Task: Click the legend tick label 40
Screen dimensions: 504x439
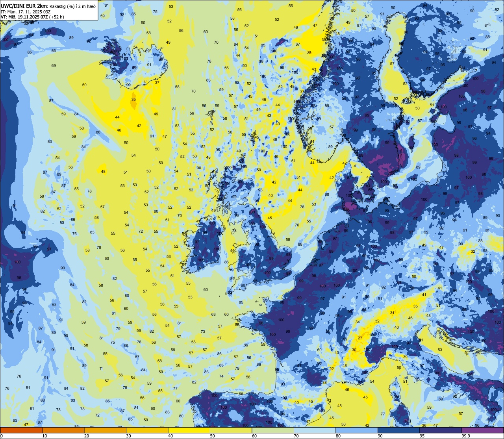Action: pos(170,436)
